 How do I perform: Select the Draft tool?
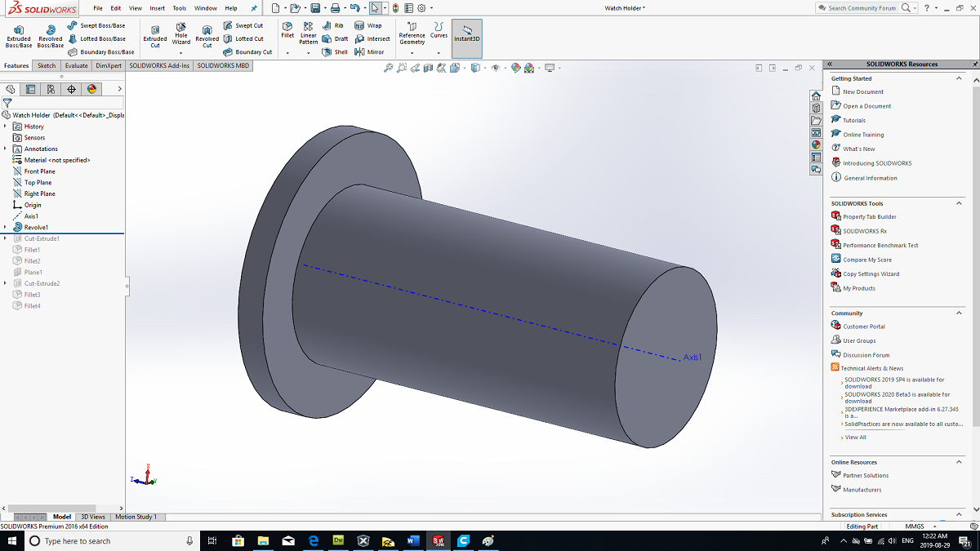tap(336, 38)
